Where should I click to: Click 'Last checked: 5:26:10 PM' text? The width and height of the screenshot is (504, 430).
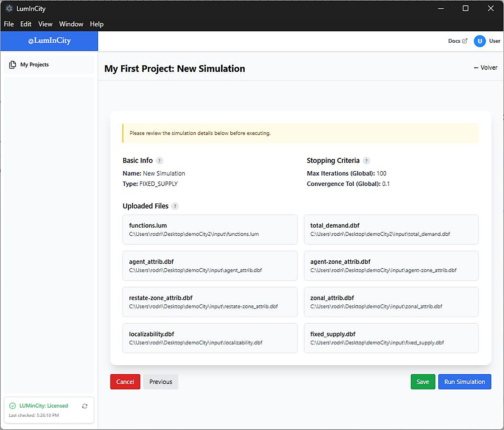click(34, 415)
